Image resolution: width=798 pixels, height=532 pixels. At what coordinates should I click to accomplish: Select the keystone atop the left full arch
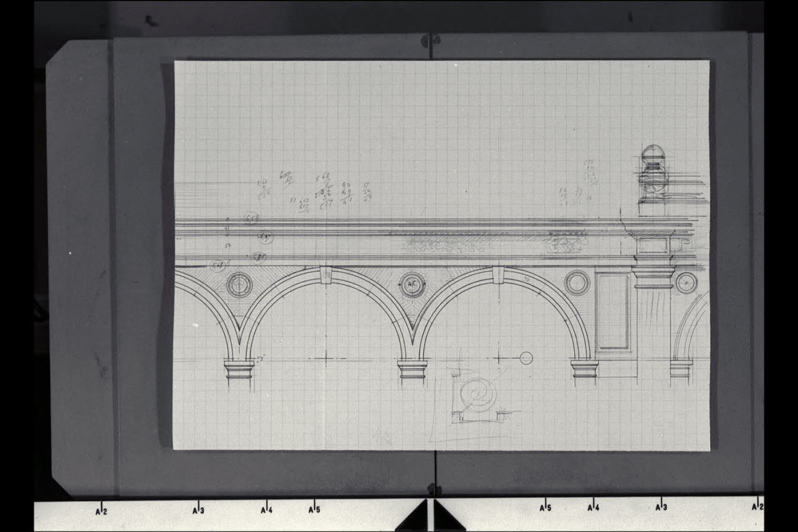tap(326, 275)
